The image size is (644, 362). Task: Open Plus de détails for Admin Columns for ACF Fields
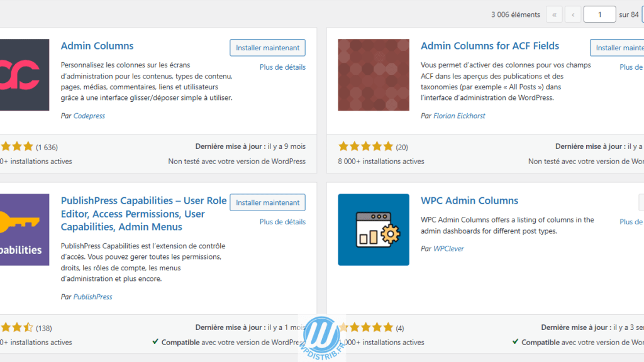pyautogui.click(x=631, y=67)
